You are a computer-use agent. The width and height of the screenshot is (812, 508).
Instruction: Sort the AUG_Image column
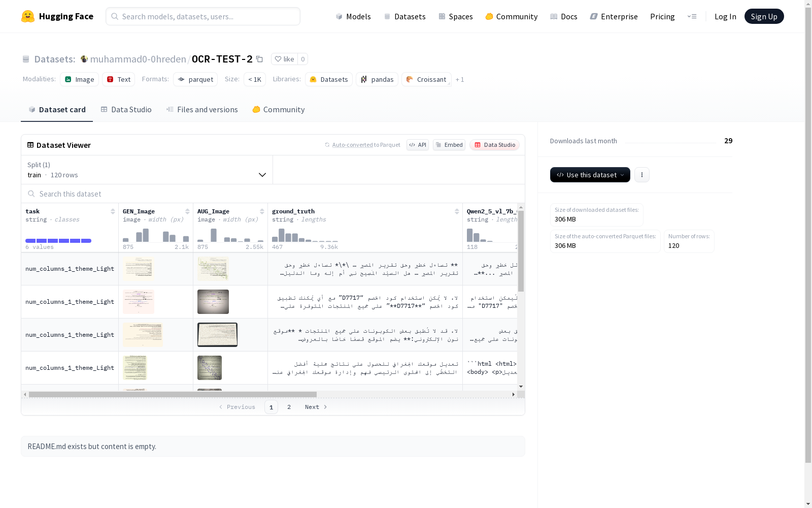262,211
